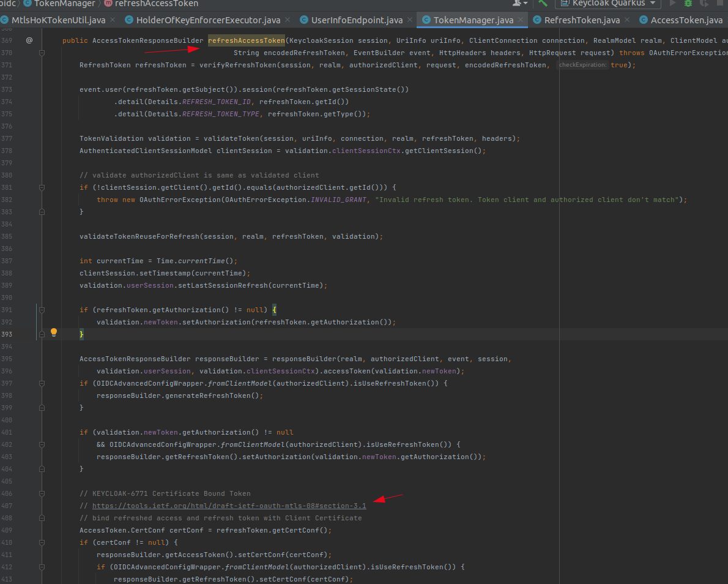Screen dimensions: 728x584
Task: Click line number 395 in the gutter
Action: click(x=7, y=359)
